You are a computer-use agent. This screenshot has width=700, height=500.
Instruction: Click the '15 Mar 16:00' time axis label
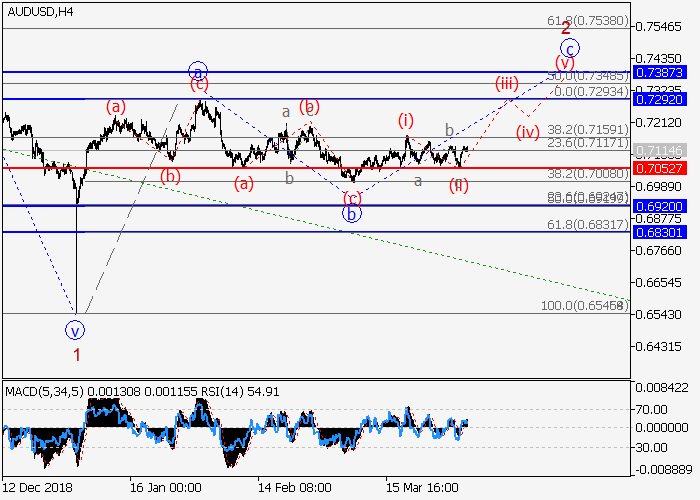(x=424, y=486)
